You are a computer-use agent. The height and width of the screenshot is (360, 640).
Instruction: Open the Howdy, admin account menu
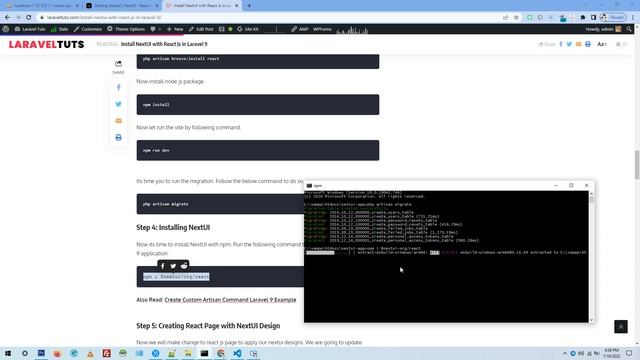click(603, 29)
